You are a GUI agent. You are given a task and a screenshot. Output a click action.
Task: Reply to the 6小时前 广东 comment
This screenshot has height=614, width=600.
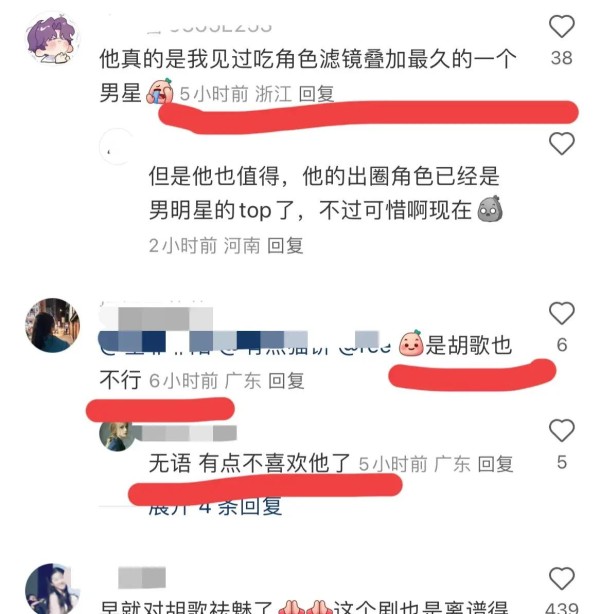[286, 381]
